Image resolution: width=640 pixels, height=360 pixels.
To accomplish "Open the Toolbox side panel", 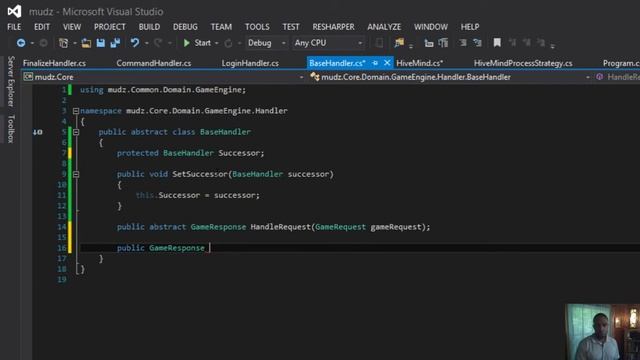I will [x=11, y=129].
